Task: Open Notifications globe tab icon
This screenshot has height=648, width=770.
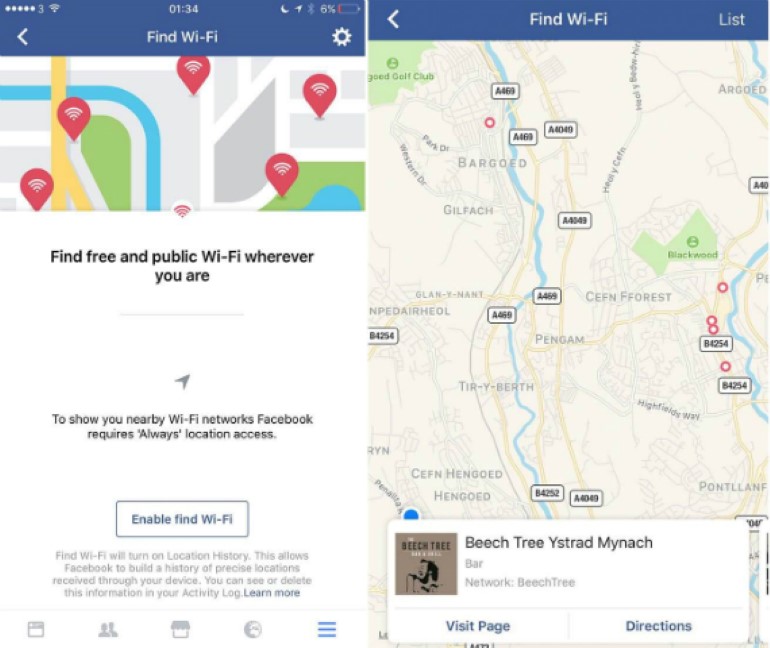Action: pos(253,629)
